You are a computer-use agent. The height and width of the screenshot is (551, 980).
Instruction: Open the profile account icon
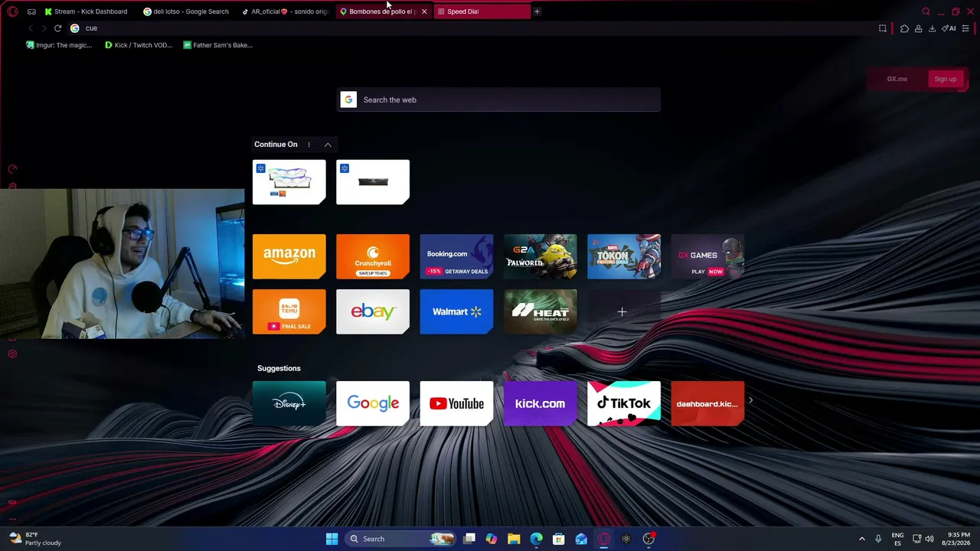(918, 28)
